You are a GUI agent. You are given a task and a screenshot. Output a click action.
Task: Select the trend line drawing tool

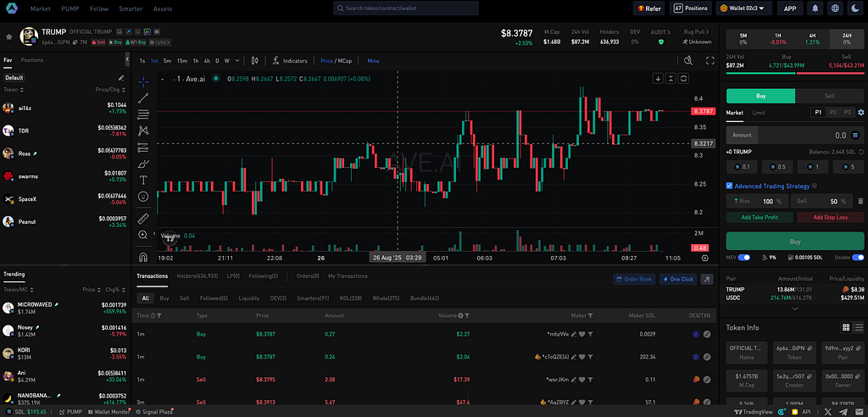(x=143, y=98)
